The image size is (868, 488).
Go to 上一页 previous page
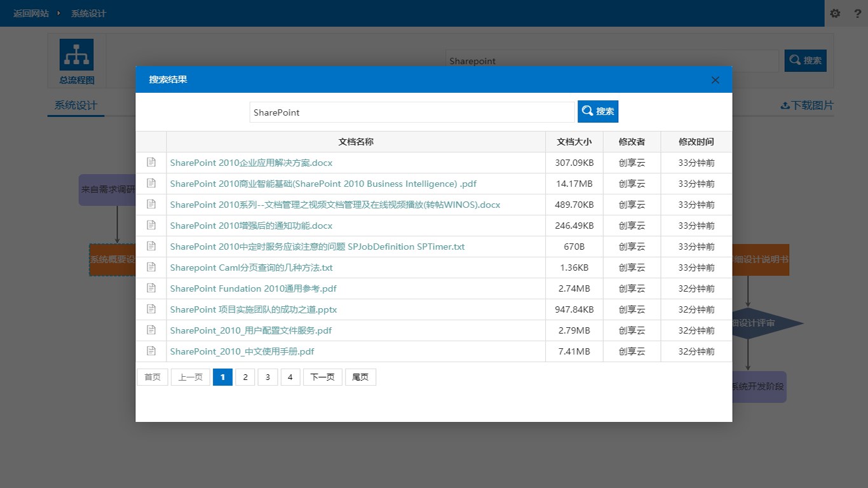(x=191, y=377)
